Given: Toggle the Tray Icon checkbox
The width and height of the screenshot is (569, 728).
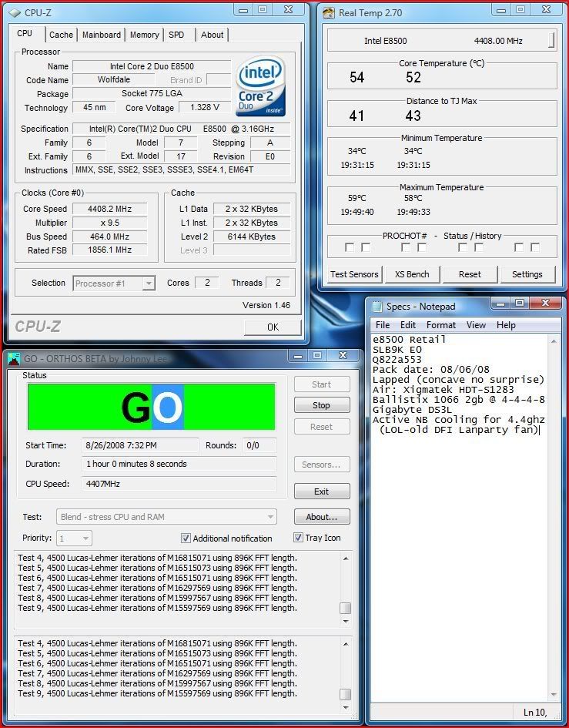Looking at the screenshot, I should pos(299,538).
